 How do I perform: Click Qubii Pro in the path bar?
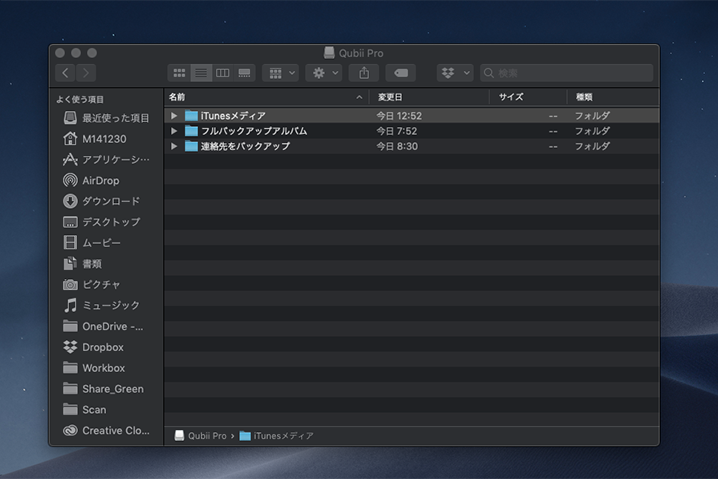point(201,436)
